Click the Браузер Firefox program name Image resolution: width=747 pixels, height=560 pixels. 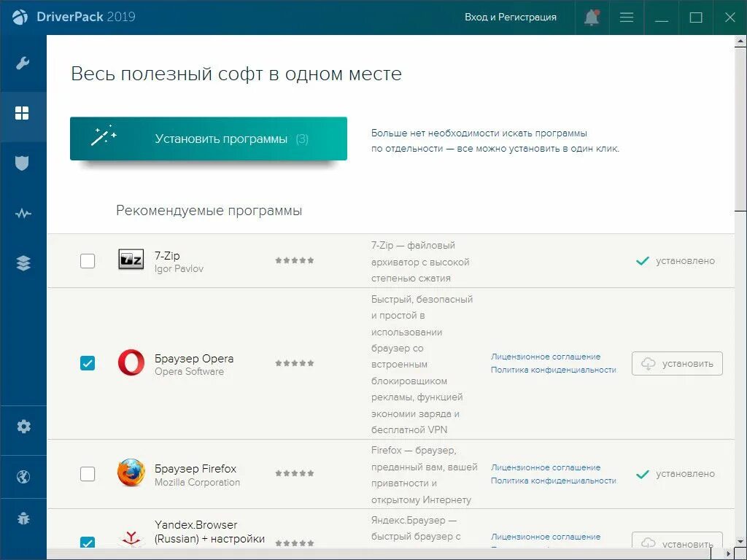pyautogui.click(x=196, y=469)
